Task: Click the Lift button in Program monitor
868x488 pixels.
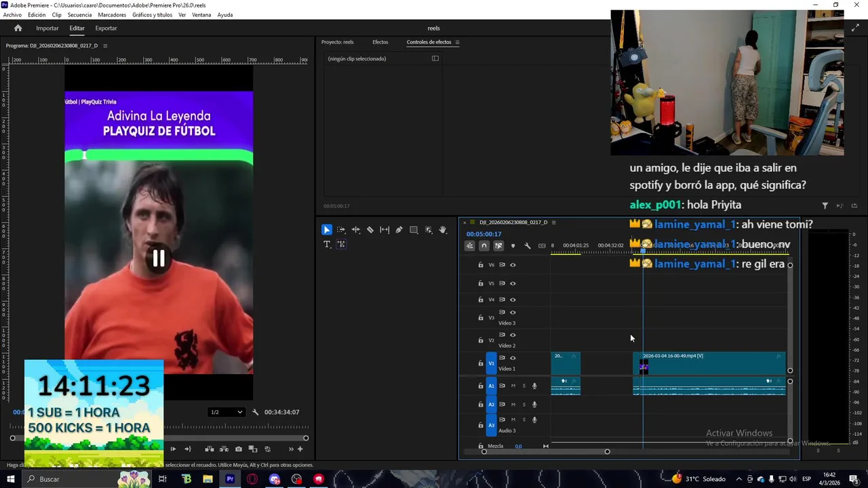Action: click(x=210, y=449)
